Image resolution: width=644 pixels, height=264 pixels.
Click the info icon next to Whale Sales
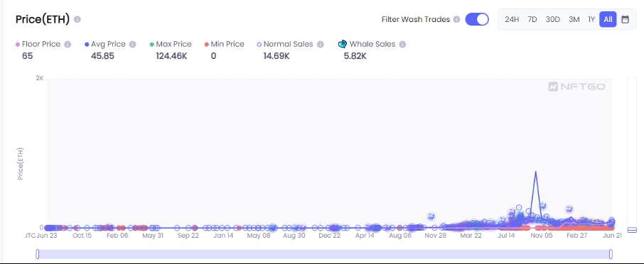pyautogui.click(x=402, y=44)
